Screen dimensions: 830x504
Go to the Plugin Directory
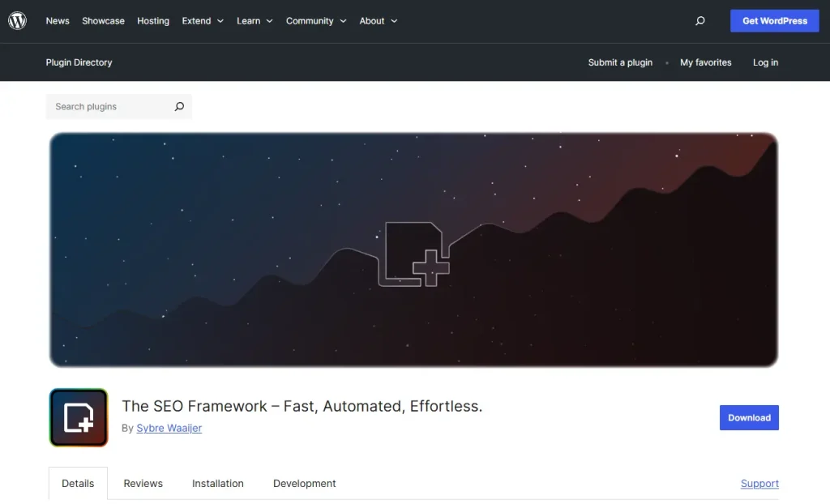click(79, 62)
